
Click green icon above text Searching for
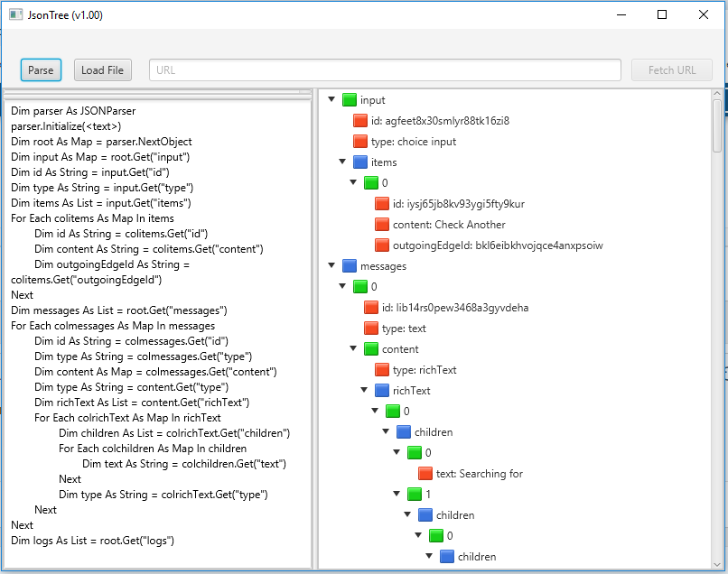click(x=415, y=453)
